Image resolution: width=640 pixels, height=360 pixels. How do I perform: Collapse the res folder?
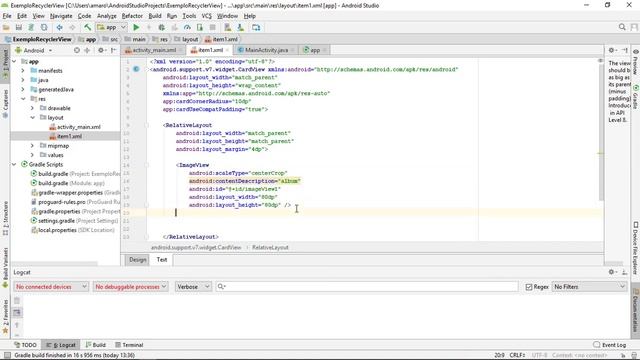(x=23, y=99)
